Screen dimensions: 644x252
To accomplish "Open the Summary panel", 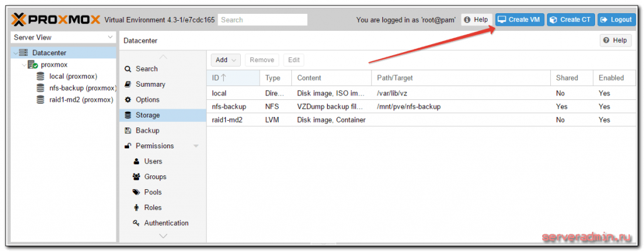I will point(150,84).
